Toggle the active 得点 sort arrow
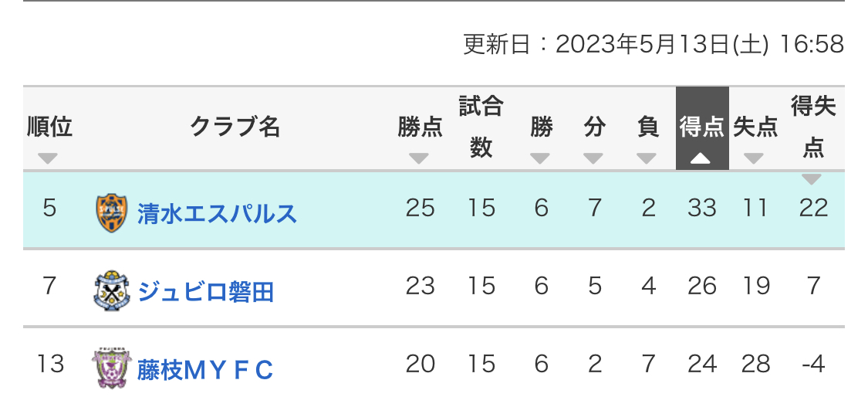Image resolution: width=868 pixels, height=397 pixels. click(x=701, y=159)
